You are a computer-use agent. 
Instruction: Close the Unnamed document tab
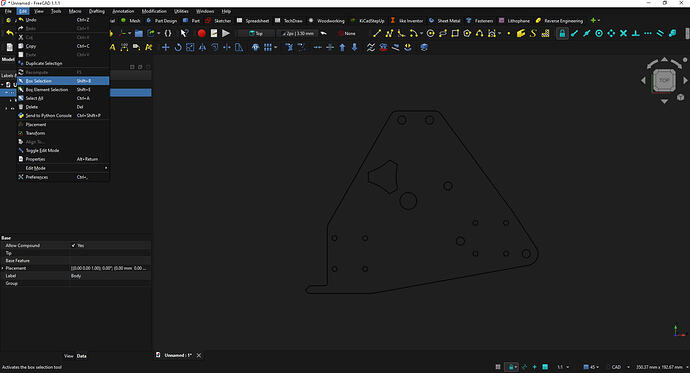[x=199, y=355]
